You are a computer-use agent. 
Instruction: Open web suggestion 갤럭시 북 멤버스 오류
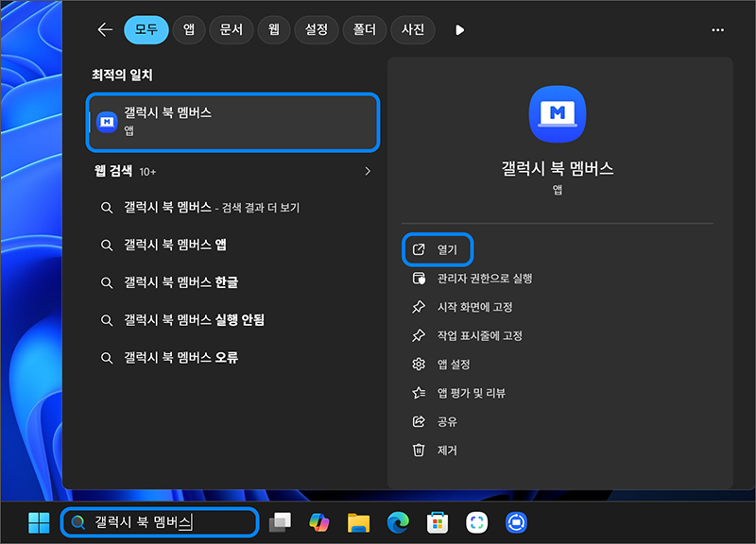(180, 358)
